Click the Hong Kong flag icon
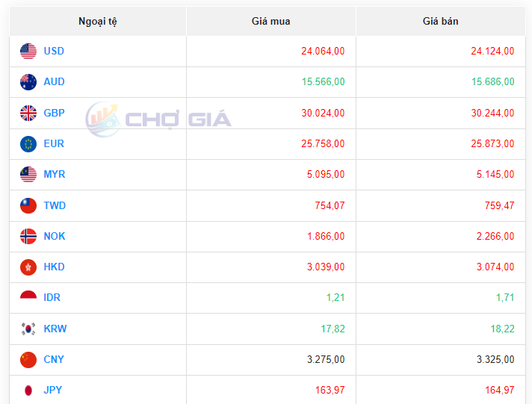The width and height of the screenshot is (532, 404). (28, 267)
